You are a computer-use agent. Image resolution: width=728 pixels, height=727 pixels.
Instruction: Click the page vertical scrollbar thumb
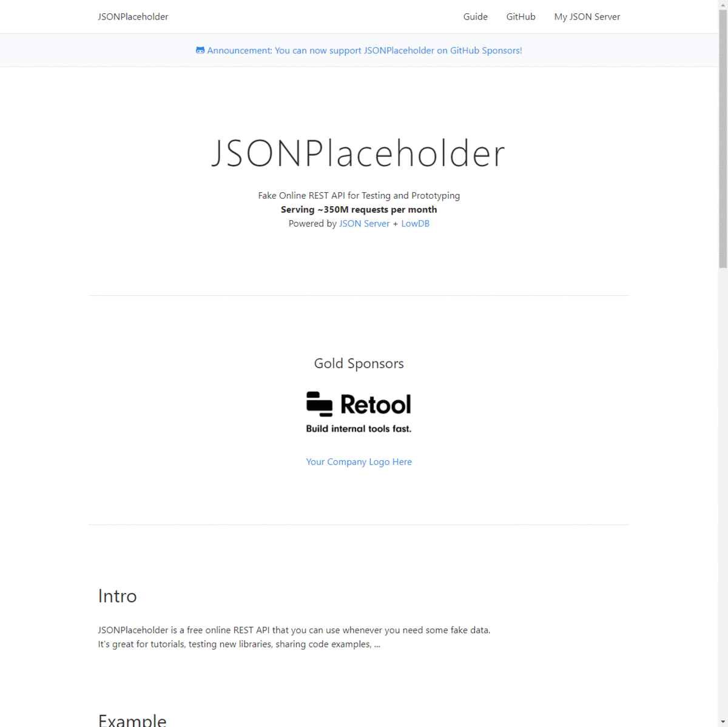pyautogui.click(x=723, y=138)
